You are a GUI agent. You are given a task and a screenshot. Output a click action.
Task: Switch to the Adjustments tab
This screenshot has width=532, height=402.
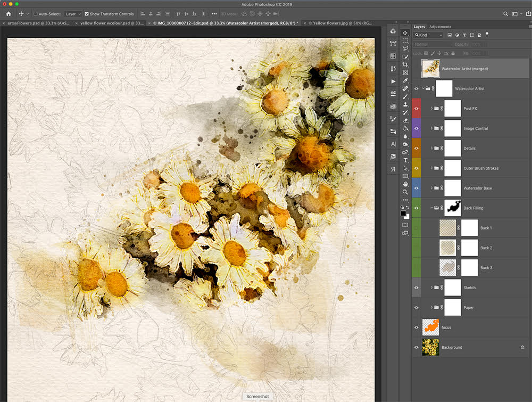point(440,27)
